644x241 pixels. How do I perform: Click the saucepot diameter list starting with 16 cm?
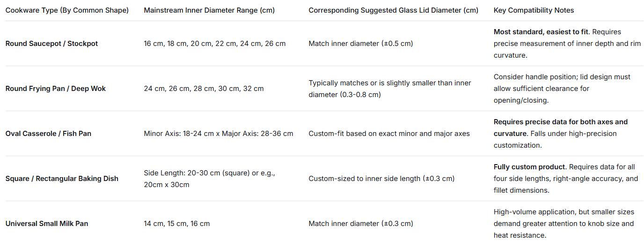[x=214, y=44]
